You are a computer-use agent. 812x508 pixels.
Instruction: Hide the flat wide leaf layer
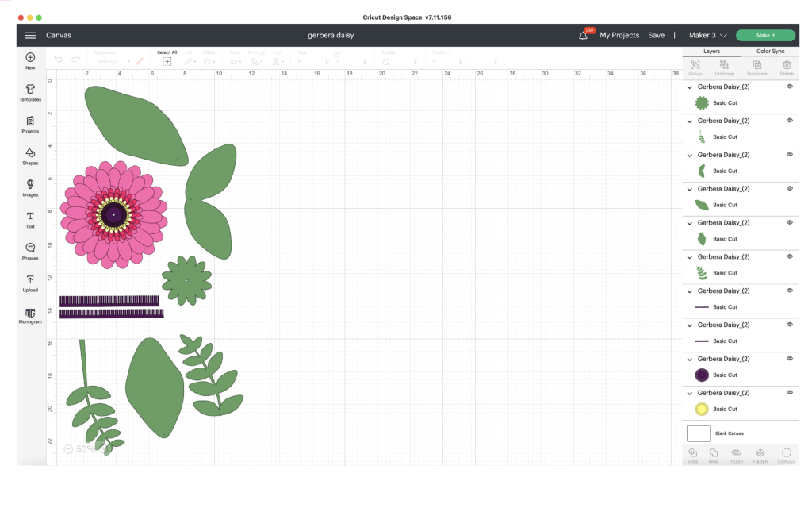790,189
